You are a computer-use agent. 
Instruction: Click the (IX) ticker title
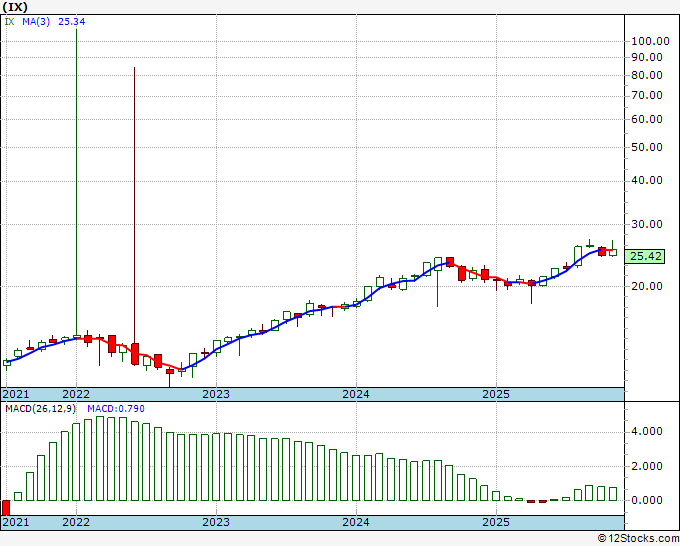click(15, 6)
